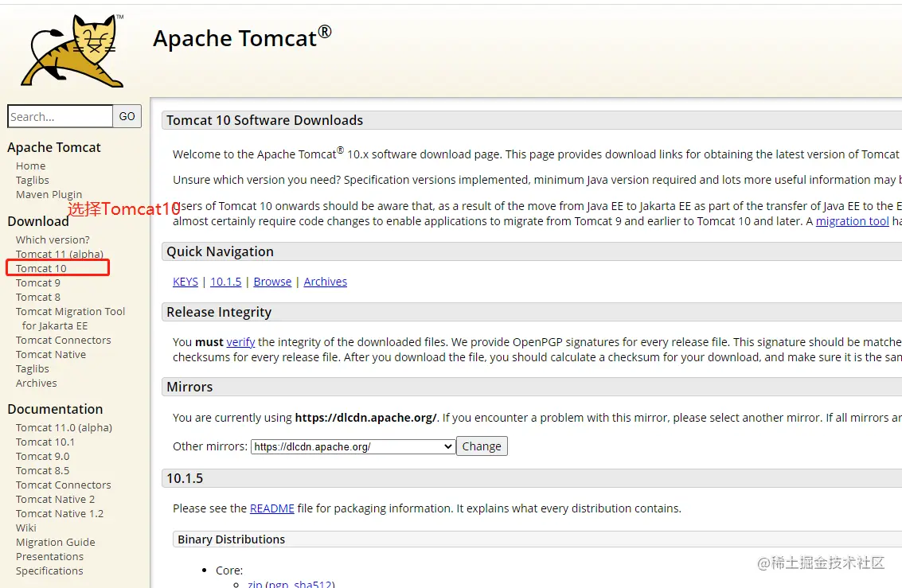Open the Migration Guide link
The image size is (902, 588).
(x=55, y=543)
